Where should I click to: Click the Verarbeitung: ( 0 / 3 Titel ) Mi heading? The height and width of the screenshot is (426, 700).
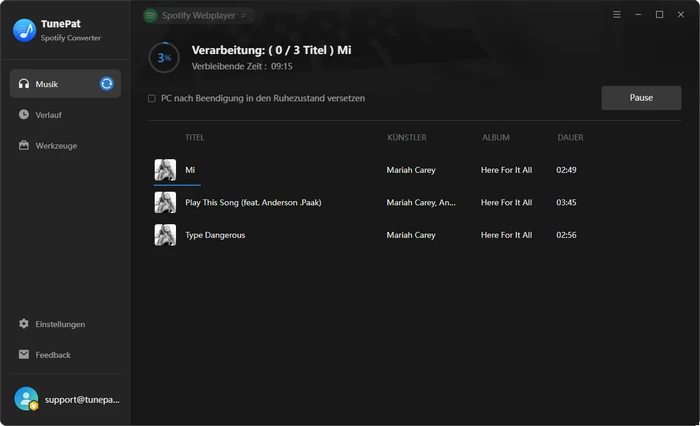271,50
